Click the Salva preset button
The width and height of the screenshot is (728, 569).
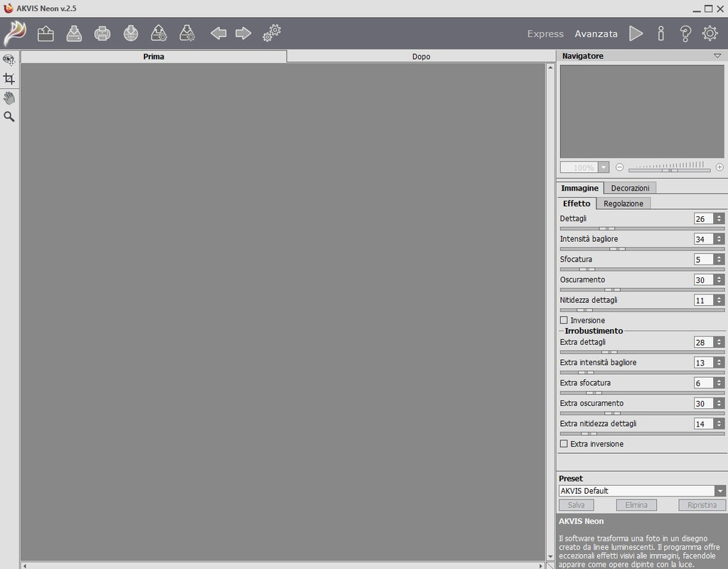tap(576, 505)
